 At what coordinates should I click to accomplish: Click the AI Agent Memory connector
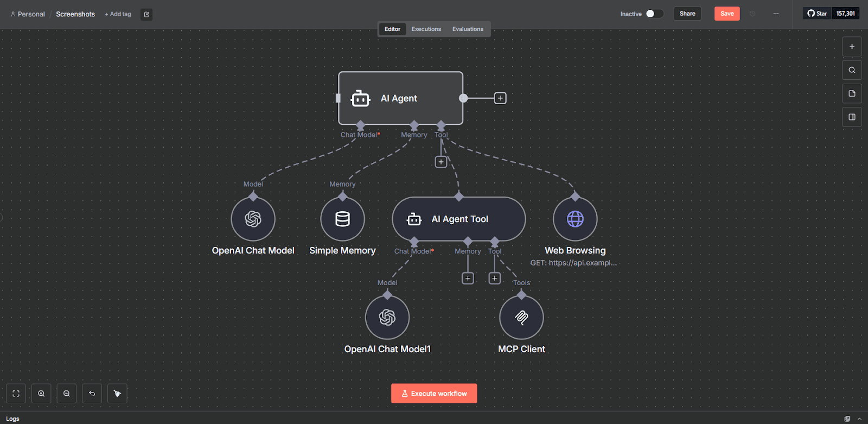click(x=414, y=126)
